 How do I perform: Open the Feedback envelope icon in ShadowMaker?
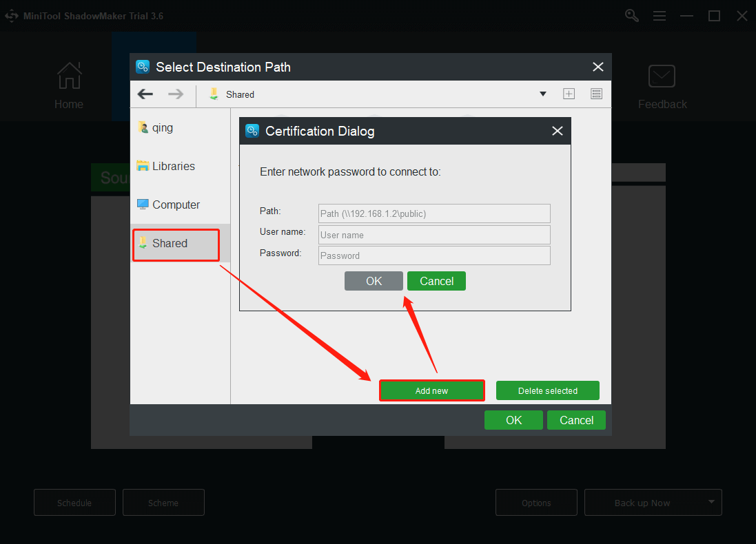pyautogui.click(x=662, y=76)
